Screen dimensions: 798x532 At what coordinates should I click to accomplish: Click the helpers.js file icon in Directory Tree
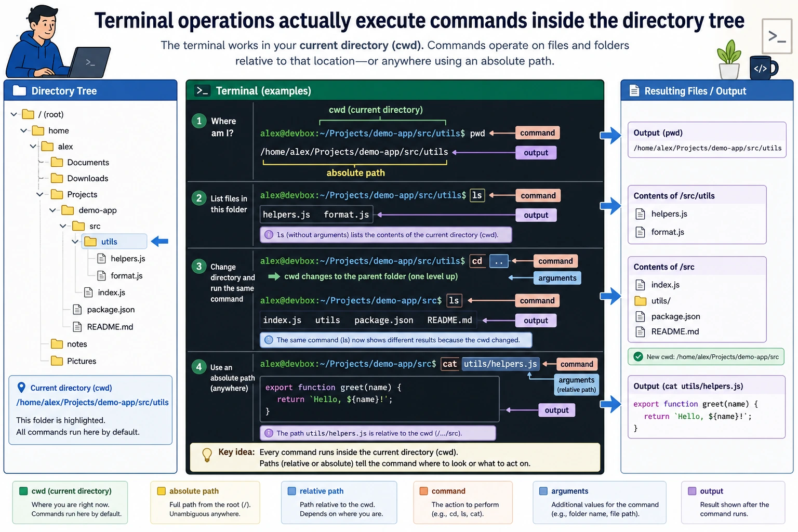pyautogui.click(x=102, y=258)
